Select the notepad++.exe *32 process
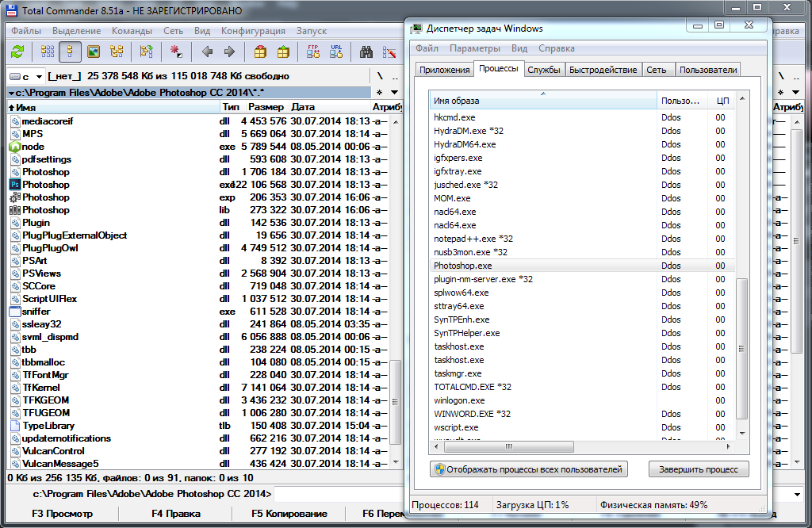This screenshot has height=528, width=812. pos(582,239)
